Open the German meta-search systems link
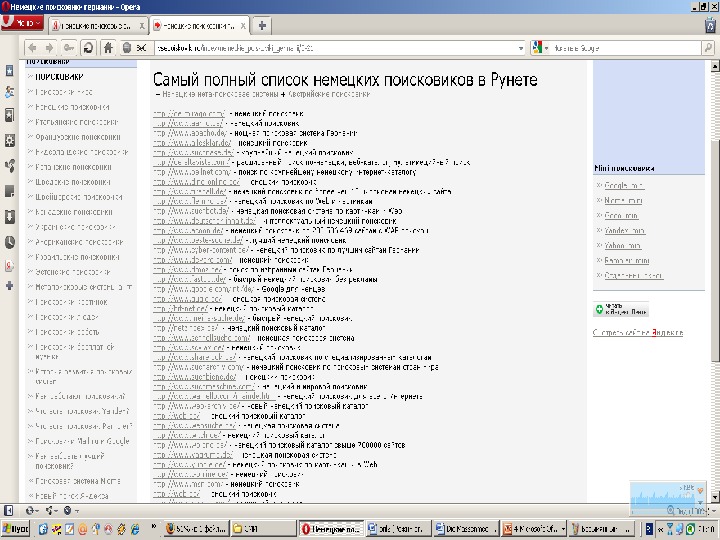The image size is (720, 540). (x=220, y=94)
